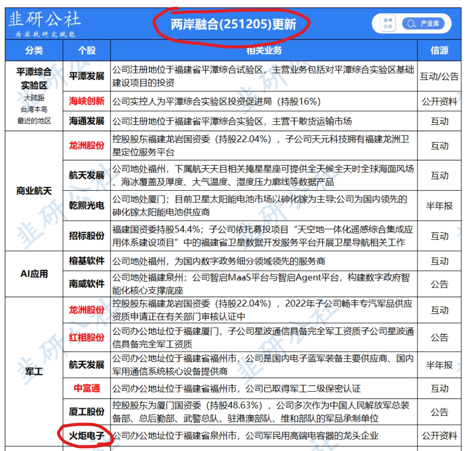This screenshot has height=451, width=476.
Task: Click the 韭研公社 logo at top left
Action: [x=44, y=19]
